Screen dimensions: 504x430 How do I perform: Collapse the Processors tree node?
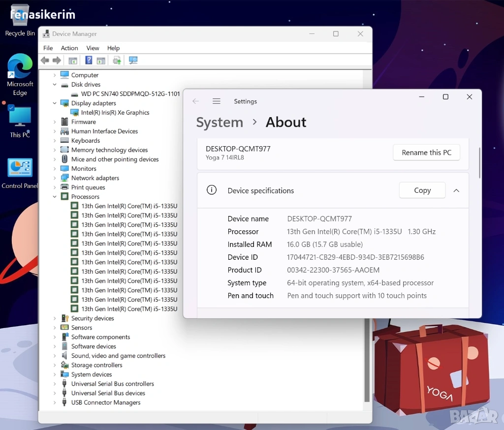click(55, 197)
